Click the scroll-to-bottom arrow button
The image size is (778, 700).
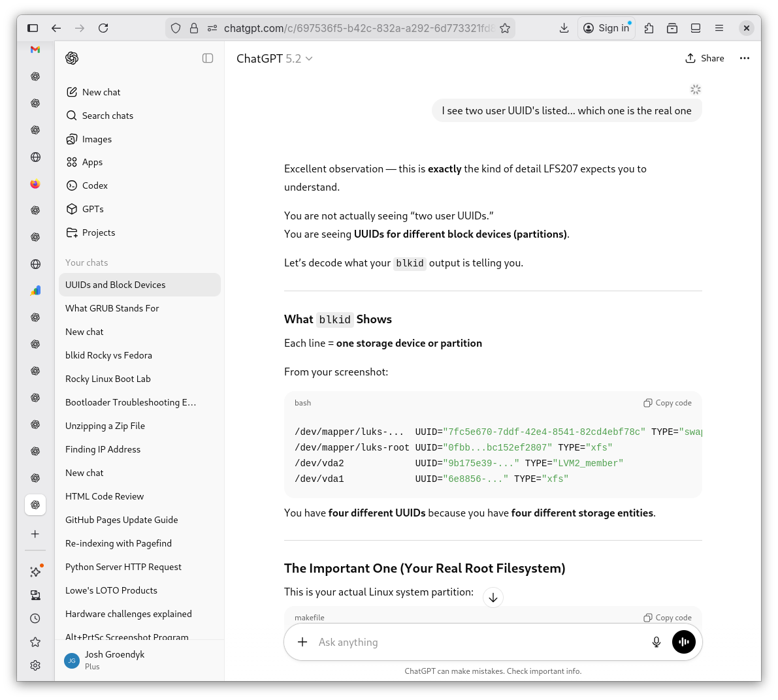coord(493,597)
